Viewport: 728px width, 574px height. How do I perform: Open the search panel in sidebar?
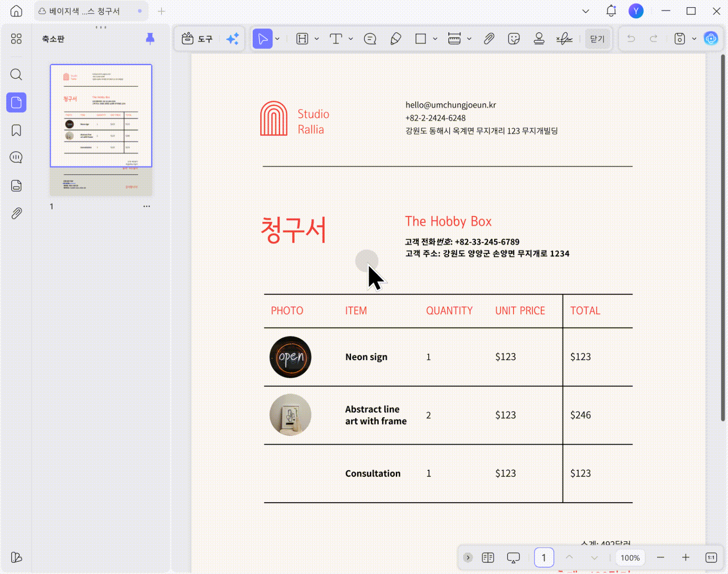click(x=16, y=74)
